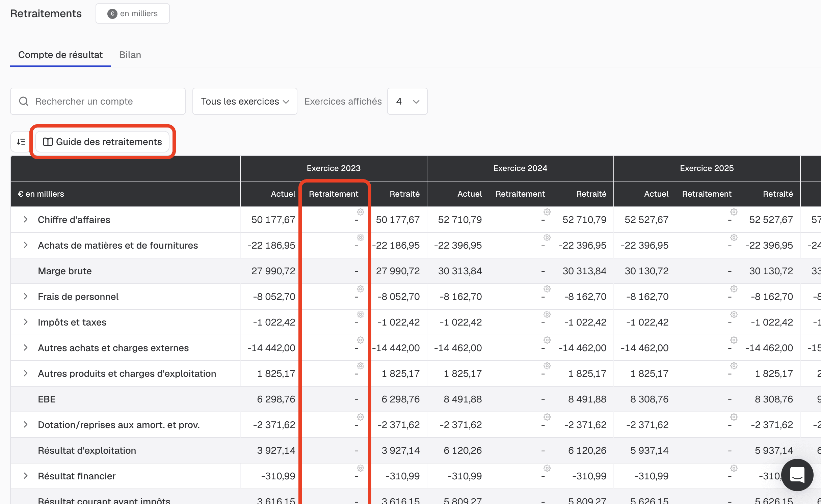
Task: Open gear settings for Autres produits 2025
Action: pyautogui.click(x=734, y=366)
